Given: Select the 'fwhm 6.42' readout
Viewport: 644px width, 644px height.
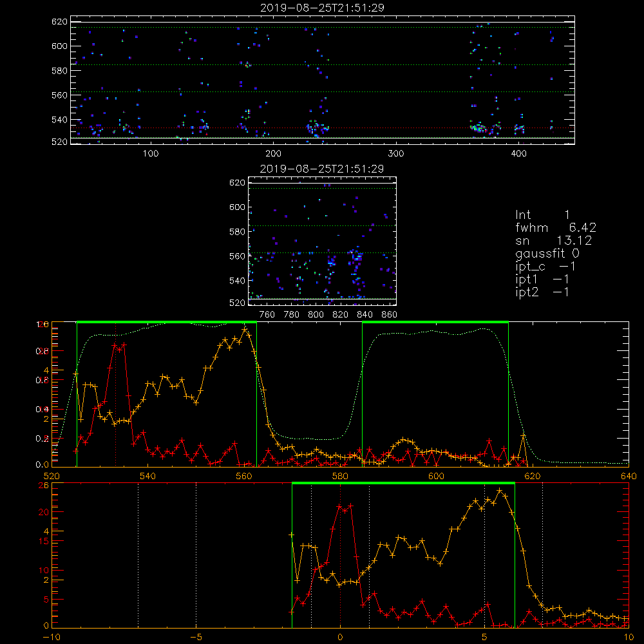Looking at the screenshot, I should [556, 227].
